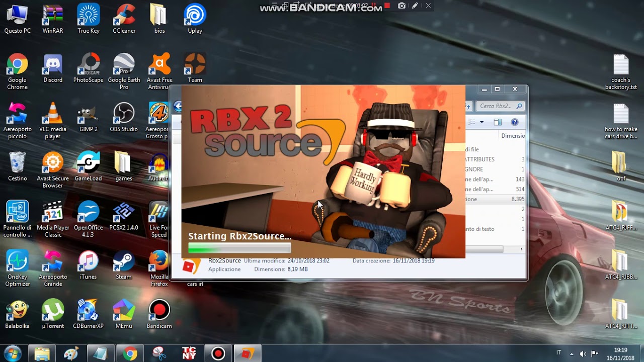Select Rbx2Source taskbar button
Viewport: 644px width, 362px height.
point(248,353)
